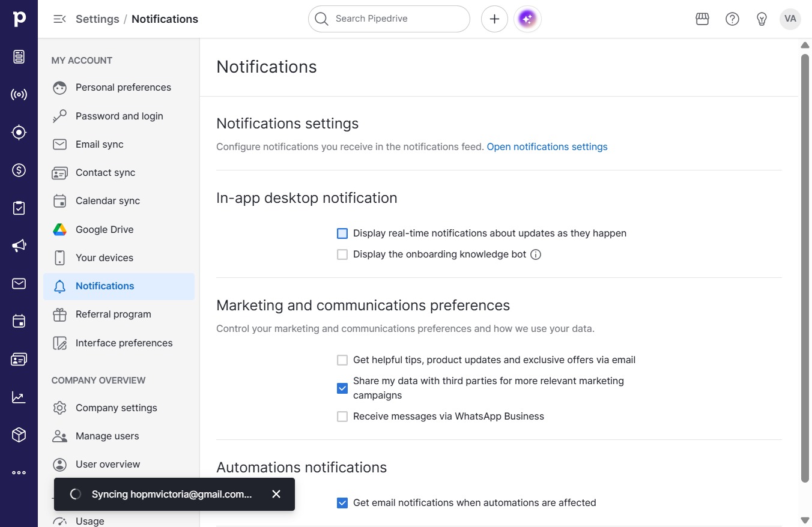812x527 pixels.
Task: Open Company settings
Action: click(119, 408)
